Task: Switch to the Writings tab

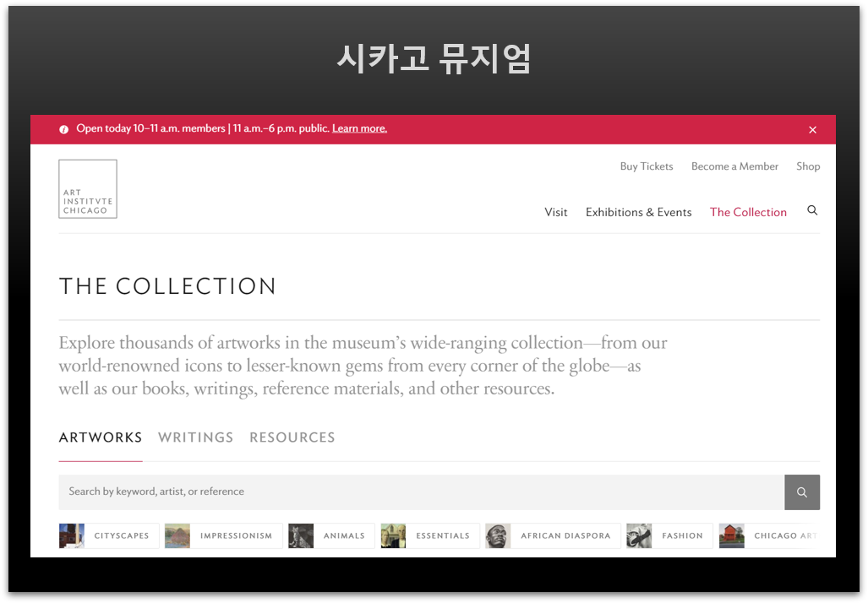Action: (195, 437)
